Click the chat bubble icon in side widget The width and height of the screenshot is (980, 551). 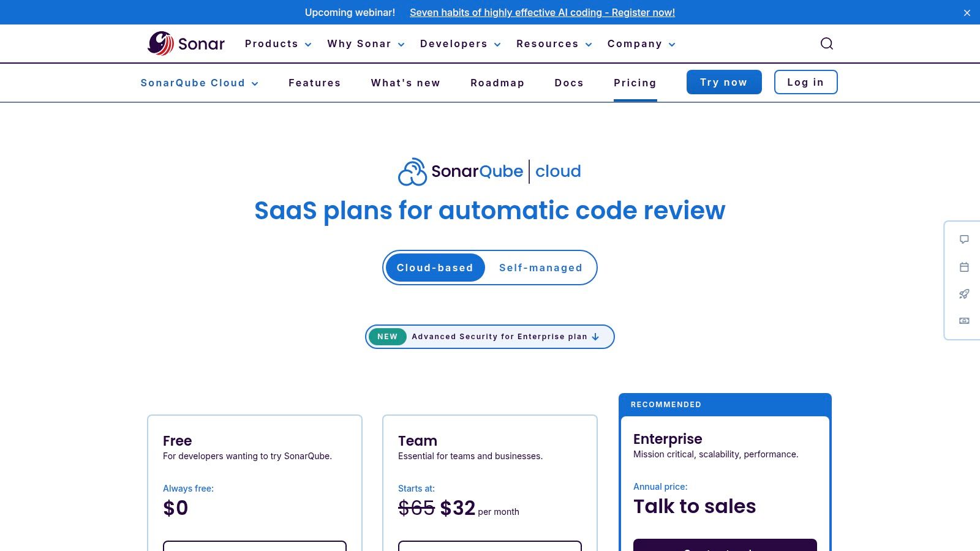click(964, 239)
